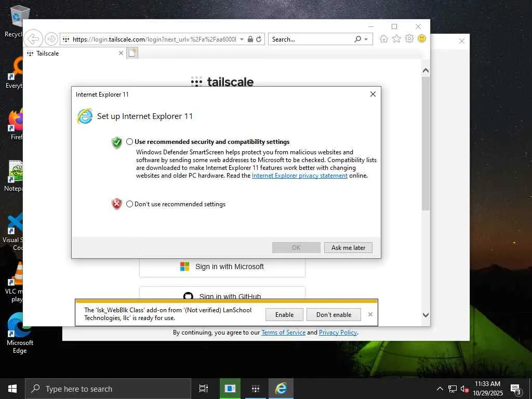This screenshot has height=399, width=532.
Task: Click the tailscale logo on the page
Action: coord(222,82)
